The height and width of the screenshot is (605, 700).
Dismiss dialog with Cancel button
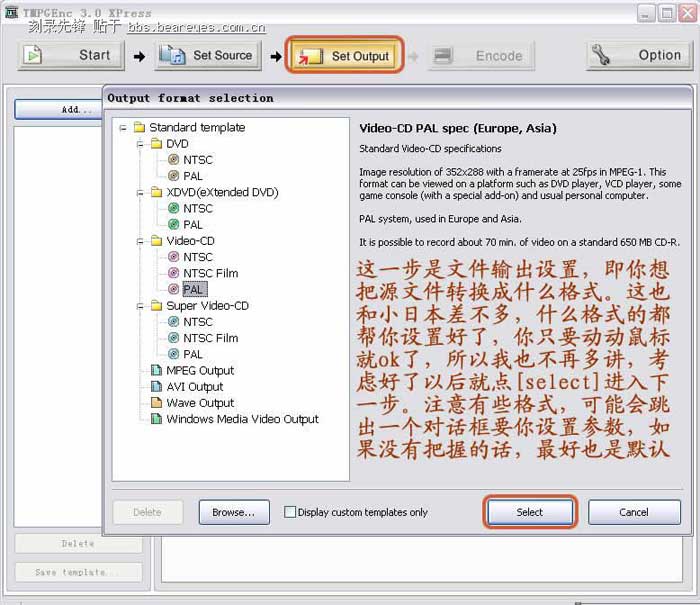pos(634,512)
